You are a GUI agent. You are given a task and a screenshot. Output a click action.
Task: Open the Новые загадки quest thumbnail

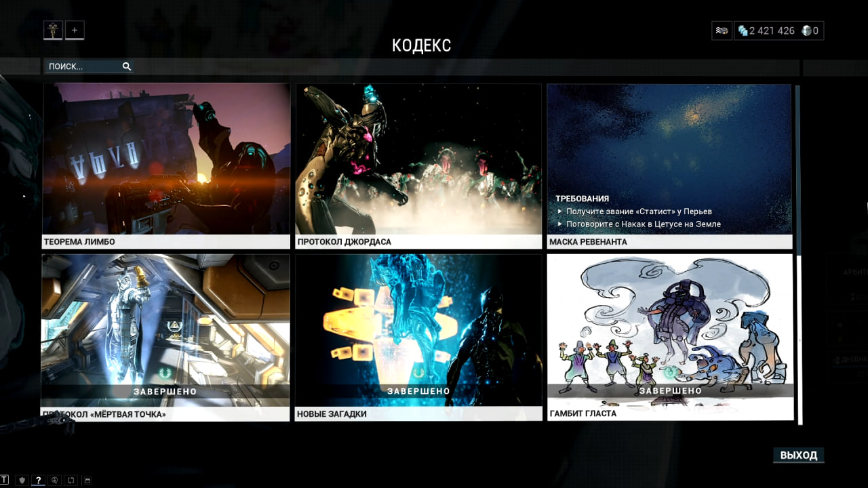coord(418,330)
